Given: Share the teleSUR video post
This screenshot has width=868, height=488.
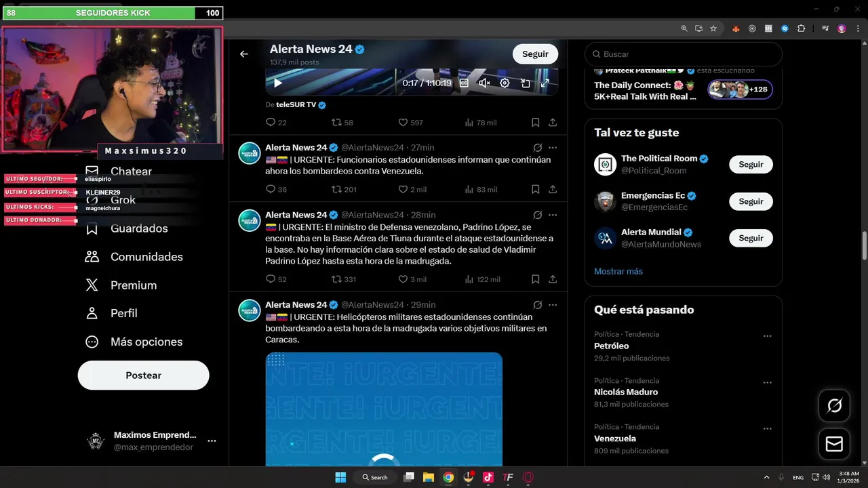Looking at the screenshot, I should (553, 123).
